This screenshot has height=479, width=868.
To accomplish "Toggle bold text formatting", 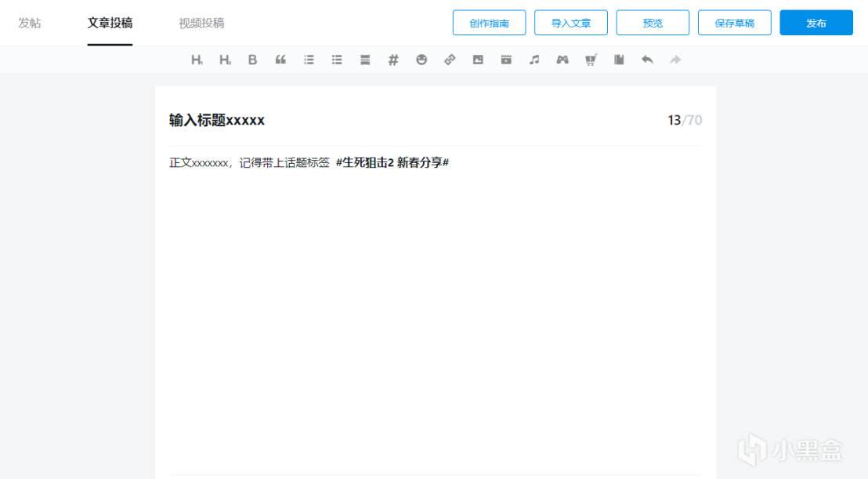I will [x=252, y=60].
